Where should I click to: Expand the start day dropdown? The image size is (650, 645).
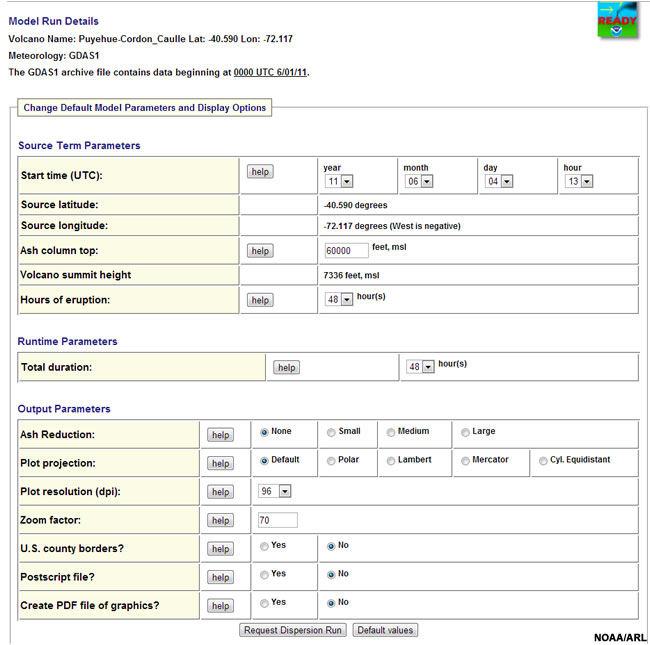pos(499,181)
